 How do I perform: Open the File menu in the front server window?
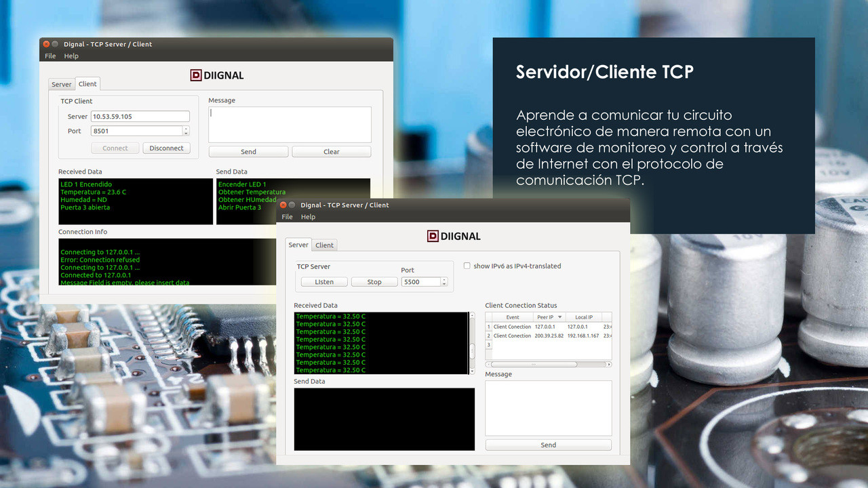coord(287,217)
